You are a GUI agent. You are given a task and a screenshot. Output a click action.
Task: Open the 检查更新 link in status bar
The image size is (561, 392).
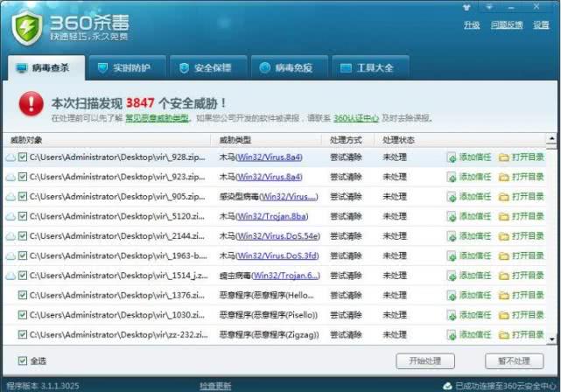pyautogui.click(x=215, y=386)
